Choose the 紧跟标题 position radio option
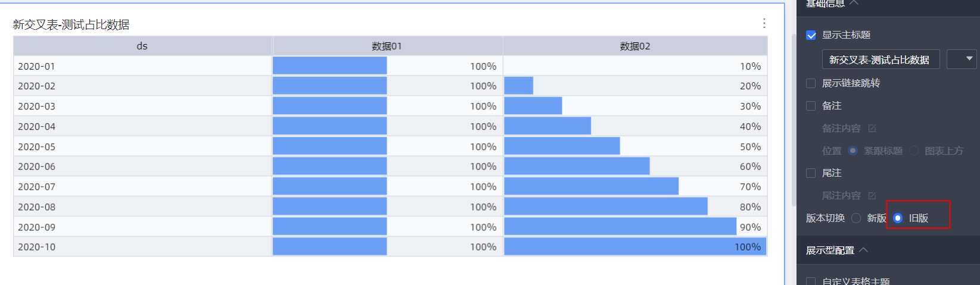980x285 pixels. (x=853, y=151)
